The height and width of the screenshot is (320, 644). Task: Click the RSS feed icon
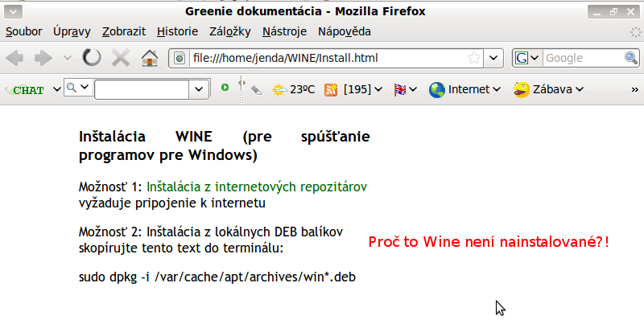coord(331,89)
